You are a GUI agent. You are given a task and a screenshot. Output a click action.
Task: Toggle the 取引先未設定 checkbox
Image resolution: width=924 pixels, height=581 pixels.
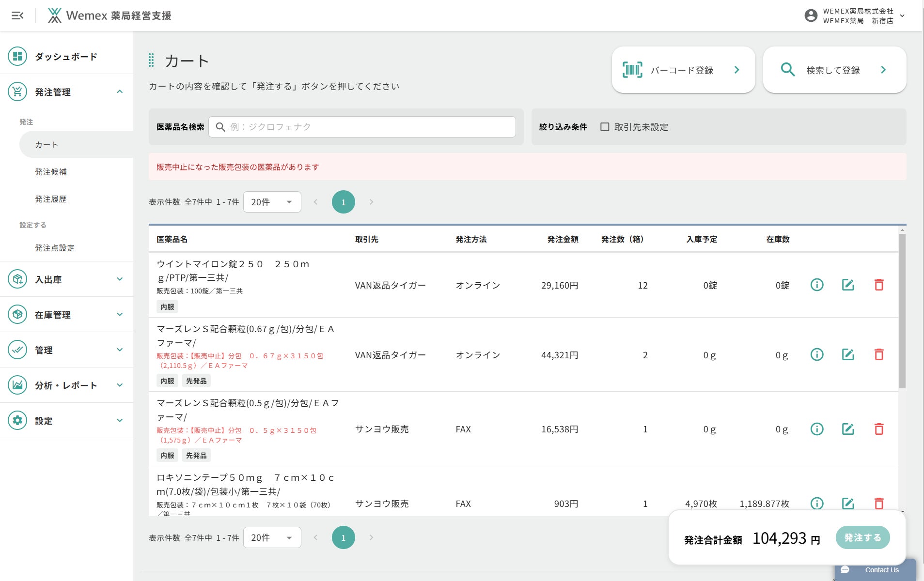[605, 127]
